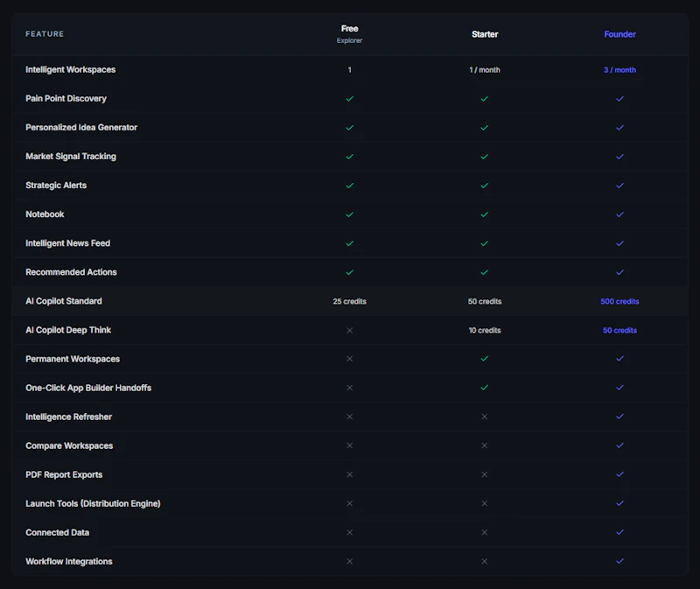Click the One-Click App Builder Handoffs label
Screen dimensions: 700x589
pyautogui.click(x=89, y=388)
